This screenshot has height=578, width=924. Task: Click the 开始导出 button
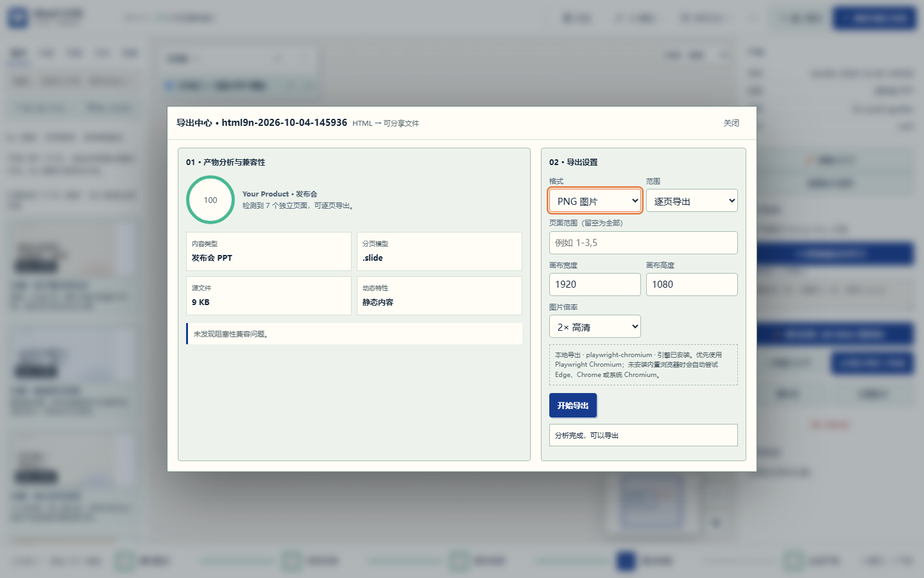click(x=573, y=405)
